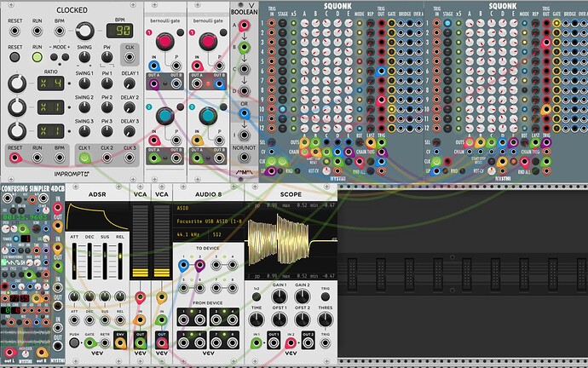Click OUT A of first bernoulli gate top channel
The height and width of the screenshot is (368, 588).
click(153, 83)
